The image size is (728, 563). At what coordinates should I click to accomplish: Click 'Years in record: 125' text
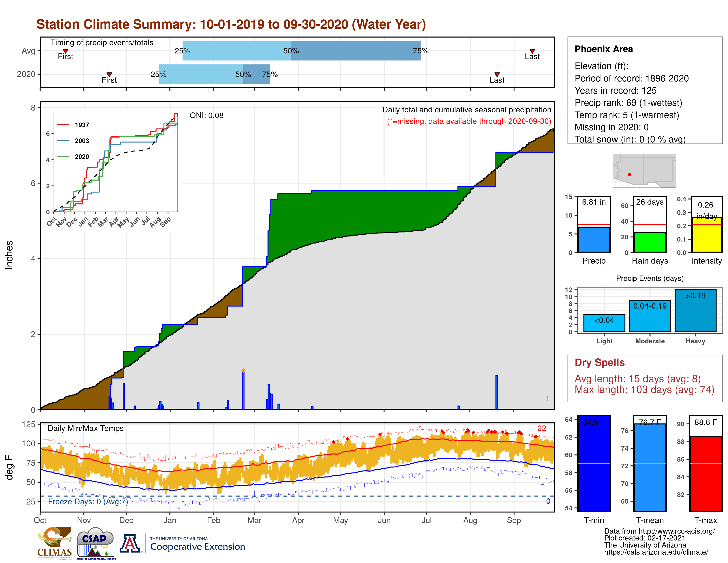click(615, 90)
